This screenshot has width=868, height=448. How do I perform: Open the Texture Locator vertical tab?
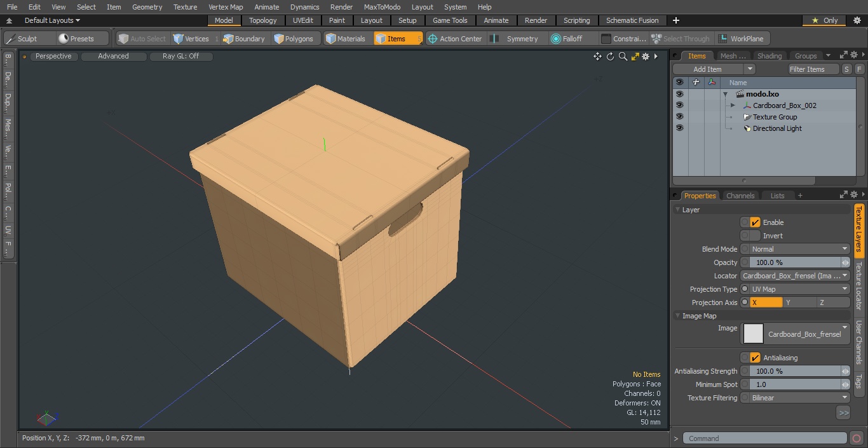[x=858, y=286]
